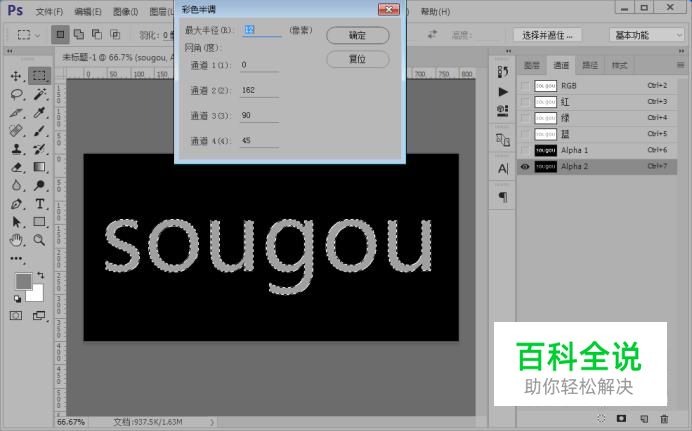Image resolution: width=692 pixels, height=431 pixels.
Task: Open the 文件(F) menu
Action: [49, 11]
